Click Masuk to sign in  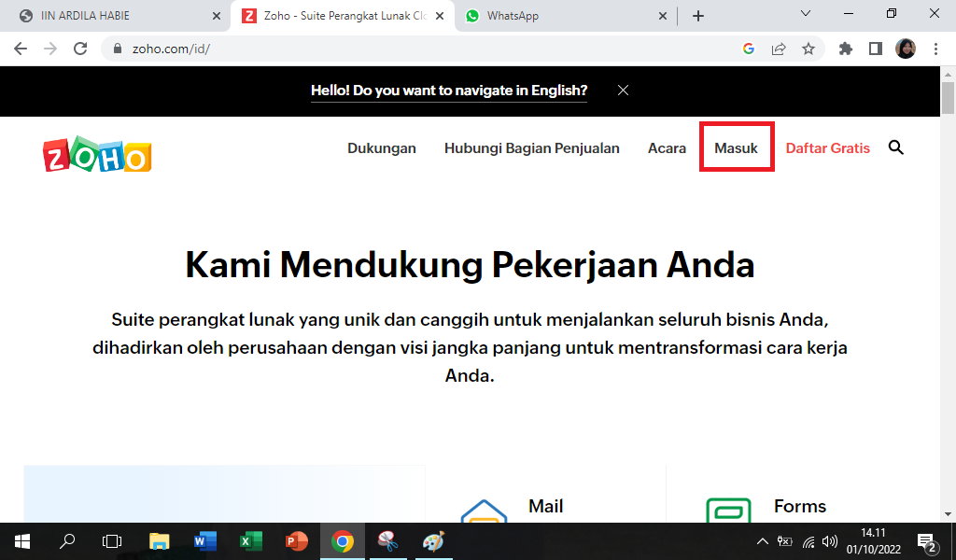pyautogui.click(x=736, y=148)
